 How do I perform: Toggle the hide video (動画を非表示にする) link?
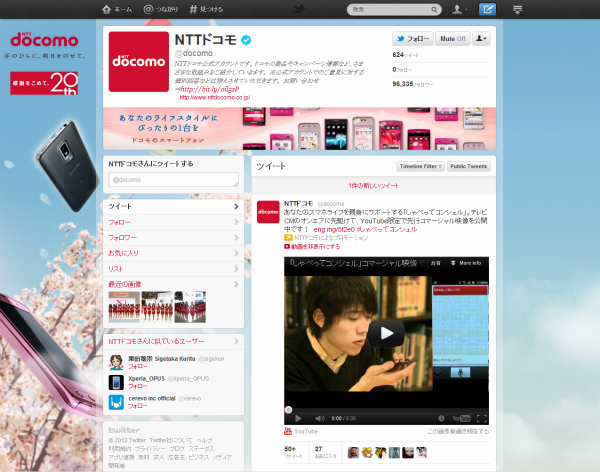[312, 247]
